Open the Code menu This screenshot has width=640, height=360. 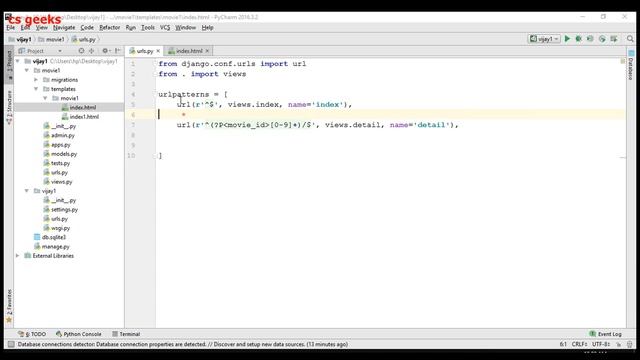tap(87, 27)
